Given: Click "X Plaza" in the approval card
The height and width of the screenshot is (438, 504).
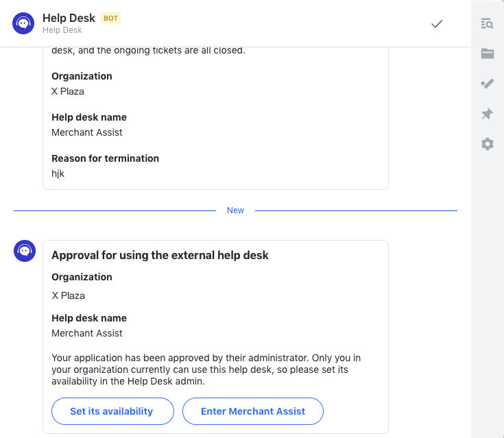Looking at the screenshot, I should point(69,295).
